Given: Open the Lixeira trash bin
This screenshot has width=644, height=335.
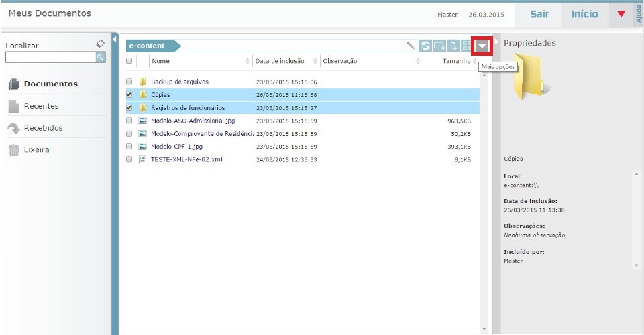Looking at the screenshot, I should [36, 150].
